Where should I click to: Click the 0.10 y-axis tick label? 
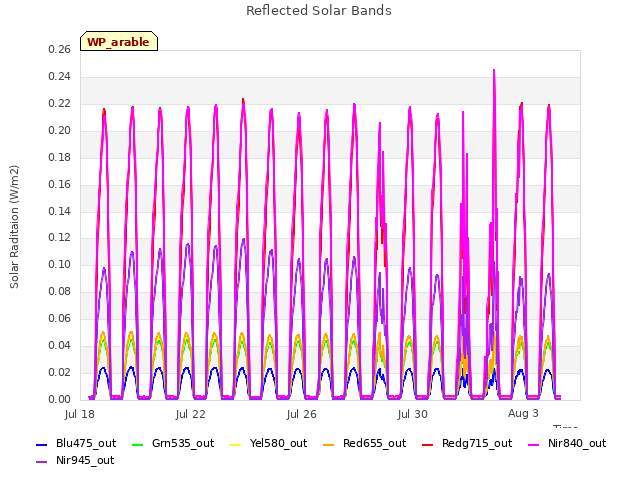pos(60,264)
